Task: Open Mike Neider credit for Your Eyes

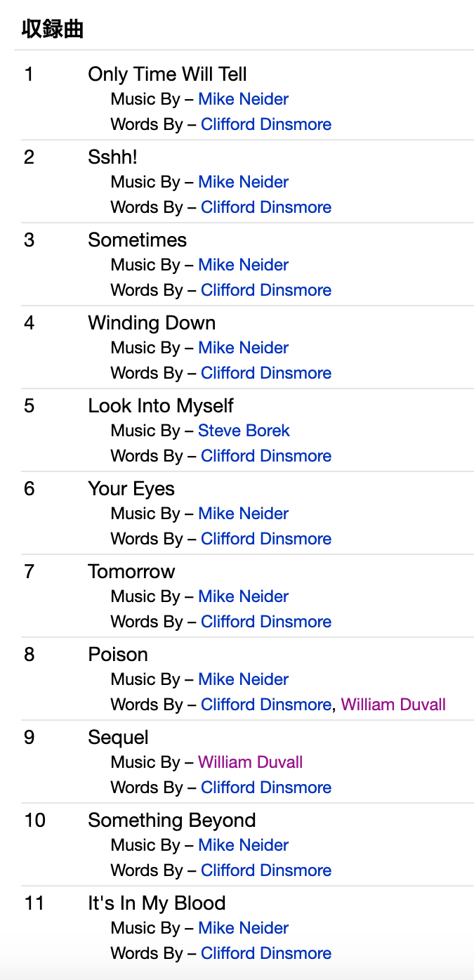Action: pos(243,514)
